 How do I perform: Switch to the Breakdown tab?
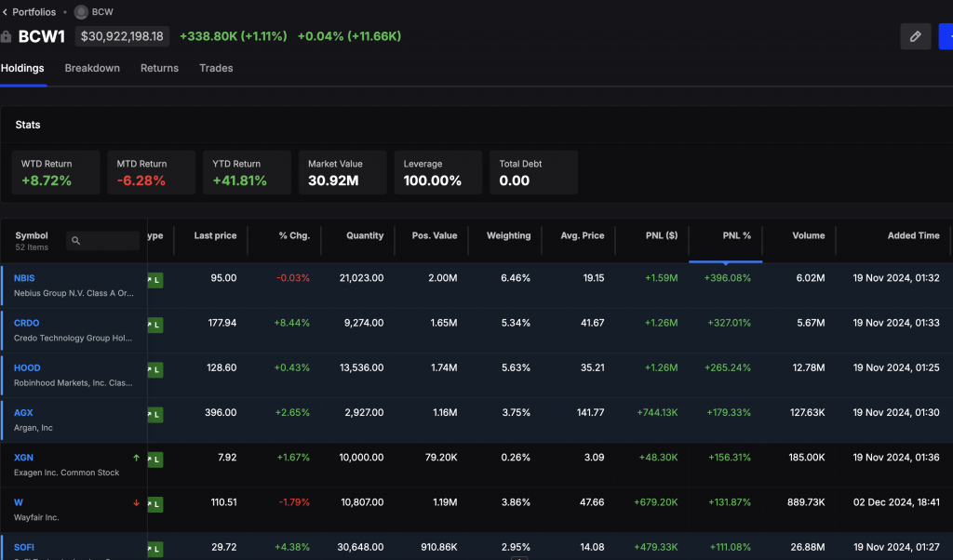pos(92,68)
